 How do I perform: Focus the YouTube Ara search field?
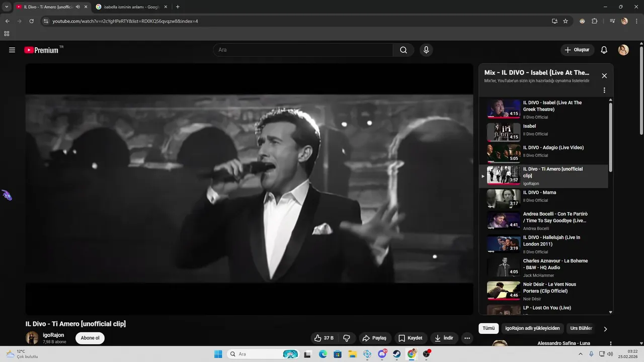pos(303,50)
